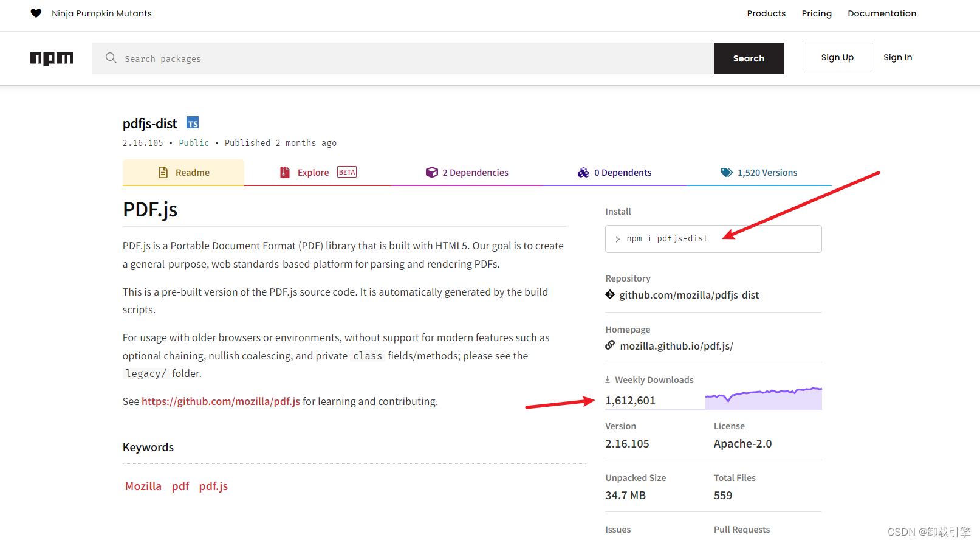Open the https://github.com/mozilla/pdf.js link
The image size is (980, 543).
coord(221,401)
